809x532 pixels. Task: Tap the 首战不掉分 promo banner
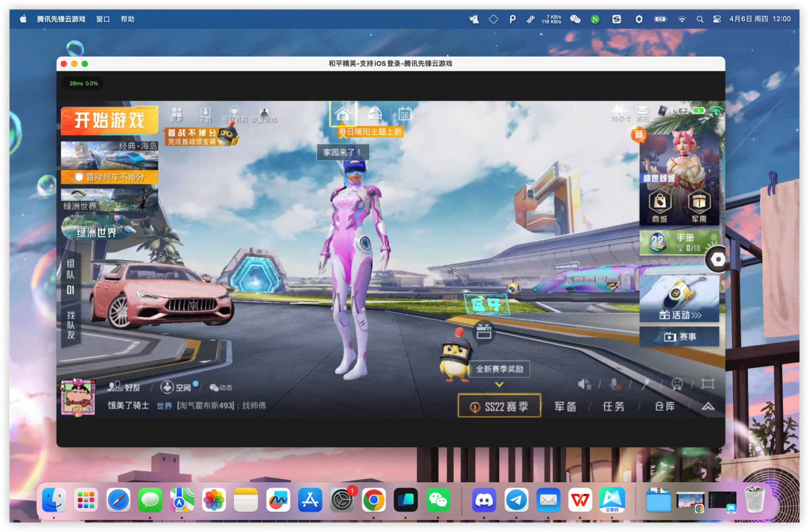click(x=202, y=136)
